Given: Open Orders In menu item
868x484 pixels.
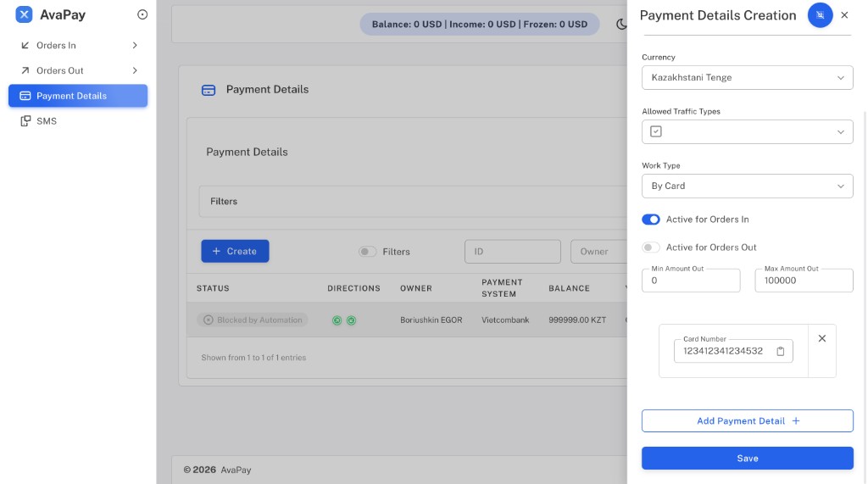Looking at the screenshot, I should (78, 46).
